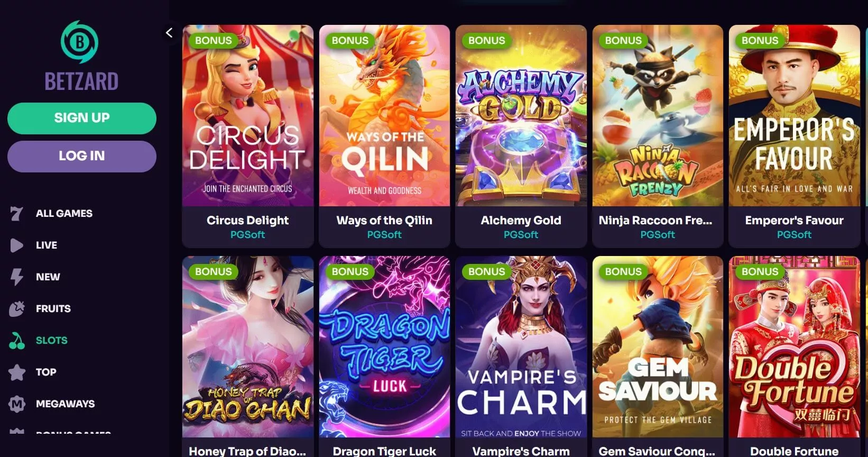Open the Megaways M badge icon
This screenshot has width=868, height=457.
coord(17,404)
